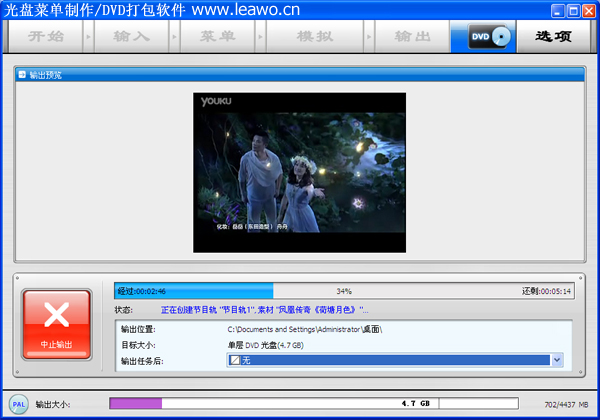600x420 pixels.
Task: Click the DVD disc icon tab
Action: pos(484,37)
